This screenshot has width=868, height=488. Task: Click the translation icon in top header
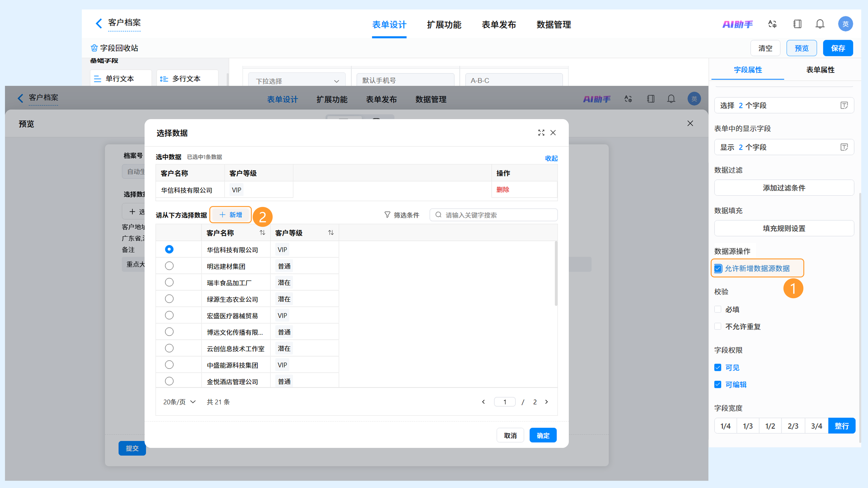pos(772,24)
